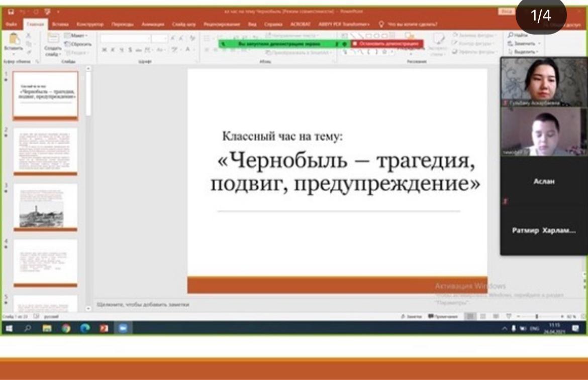
Task: Expand the Layout (Макет) dropdown
Action: click(x=76, y=36)
